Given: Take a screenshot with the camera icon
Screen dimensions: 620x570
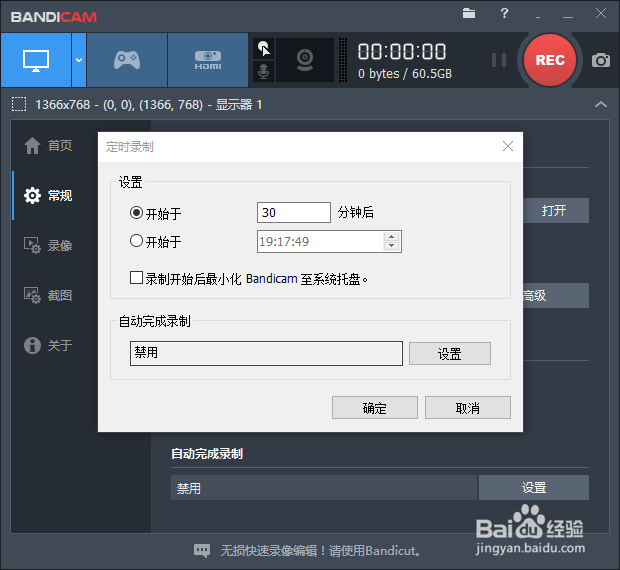Looking at the screenshot, I should pos(601,60).
